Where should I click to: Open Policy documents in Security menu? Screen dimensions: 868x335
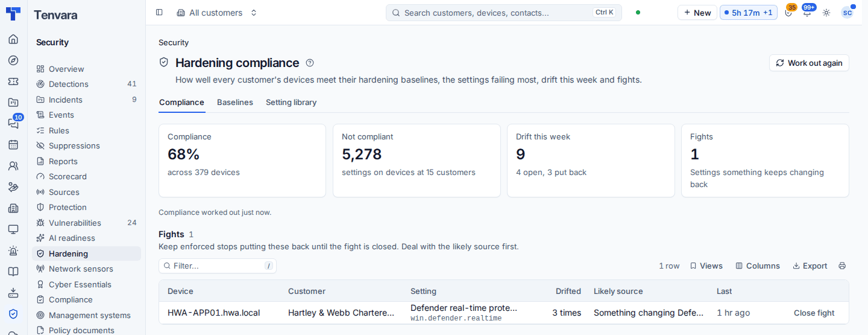tap(86, 330)
